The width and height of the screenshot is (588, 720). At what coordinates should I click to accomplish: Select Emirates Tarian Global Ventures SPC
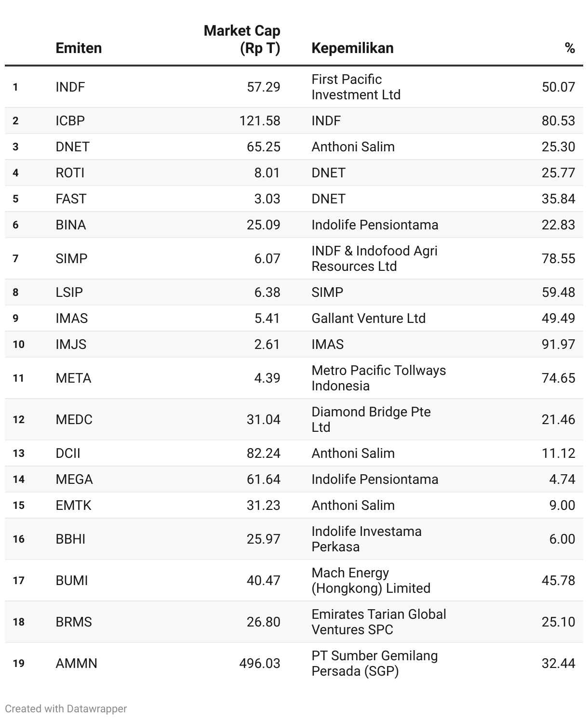click(x=378, y=622)
